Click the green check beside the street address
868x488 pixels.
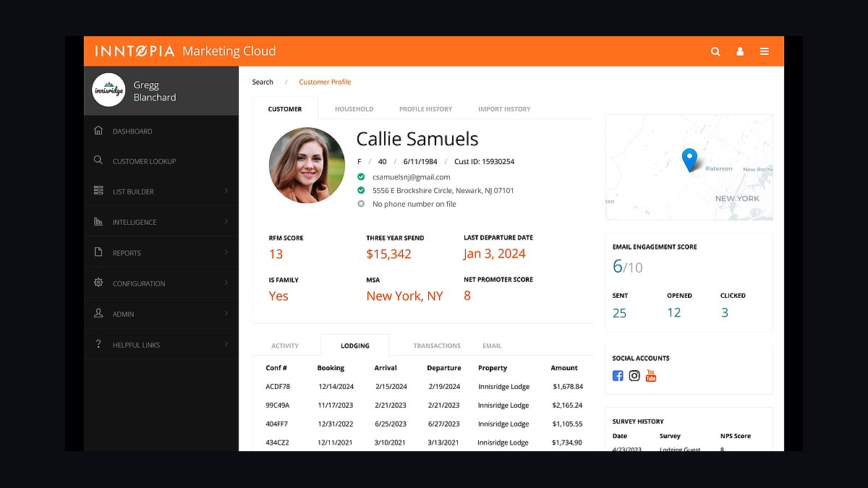[x=361, y=190]
